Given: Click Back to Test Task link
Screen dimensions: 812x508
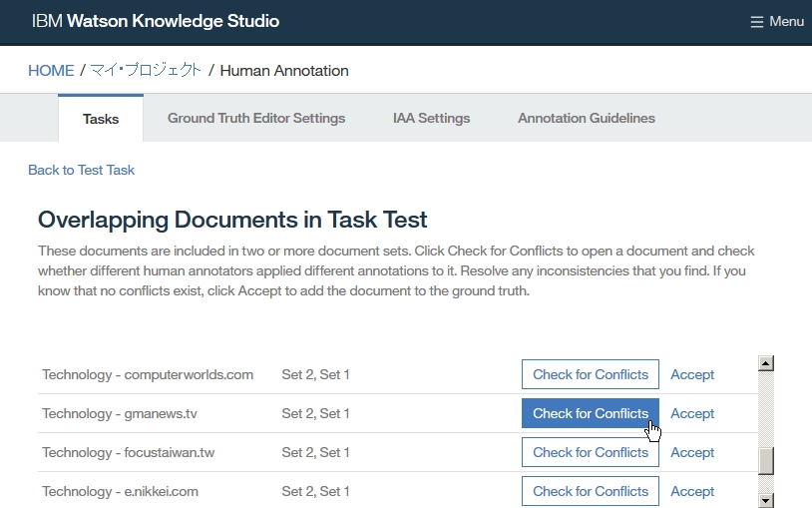Looking at the screenshot, I should (x=81, y=170).
